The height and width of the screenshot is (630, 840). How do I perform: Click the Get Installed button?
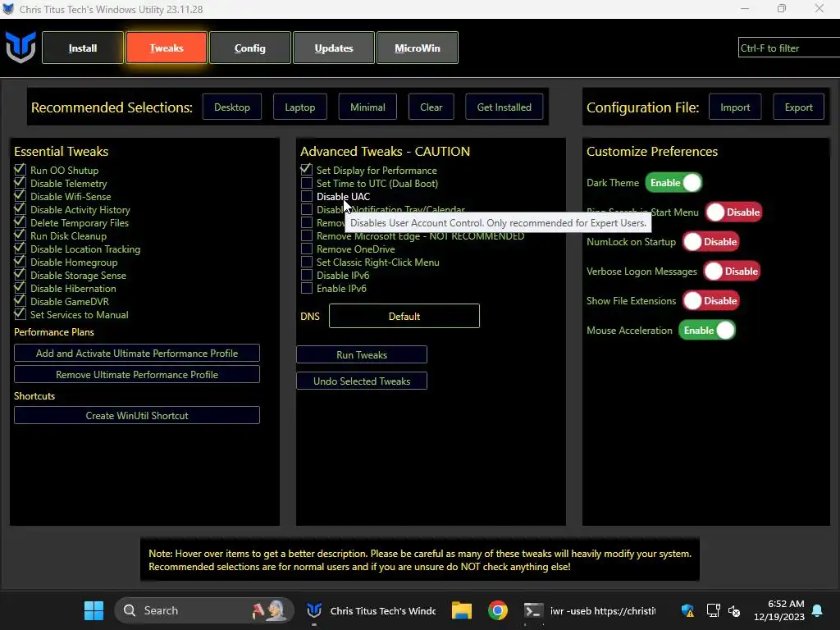click(x=504, y=107)
